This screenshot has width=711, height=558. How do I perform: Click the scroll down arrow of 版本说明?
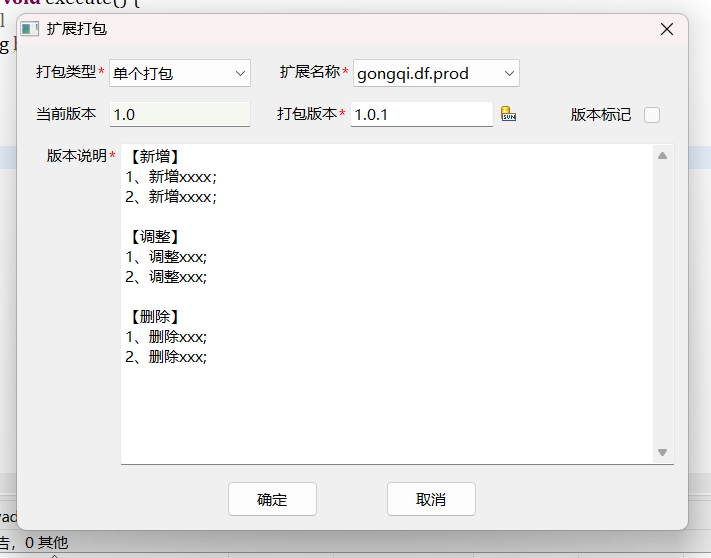click(662, 452)
